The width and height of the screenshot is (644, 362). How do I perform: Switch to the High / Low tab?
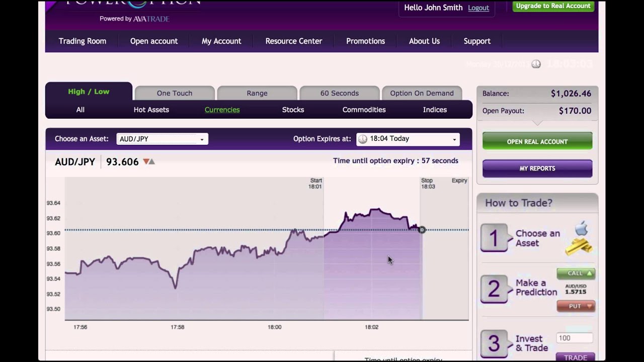pos(89,92)
